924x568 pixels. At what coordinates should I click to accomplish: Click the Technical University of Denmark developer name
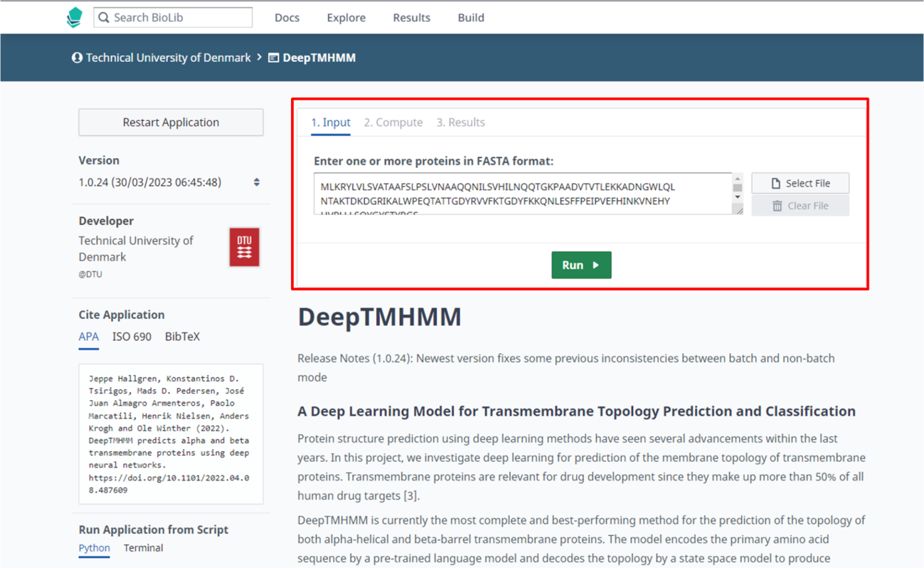point(136,248)
